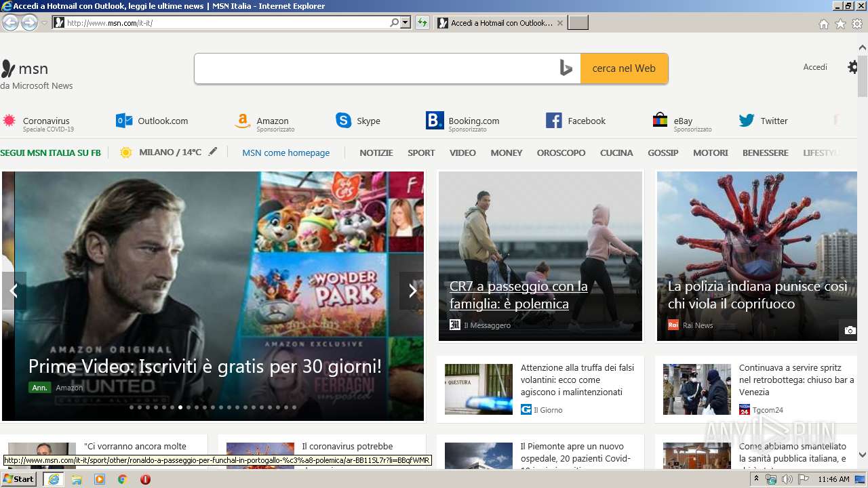Show previous carousel slide arrow
This screenshot has width=868, height=488.
[x=14, y=291]
